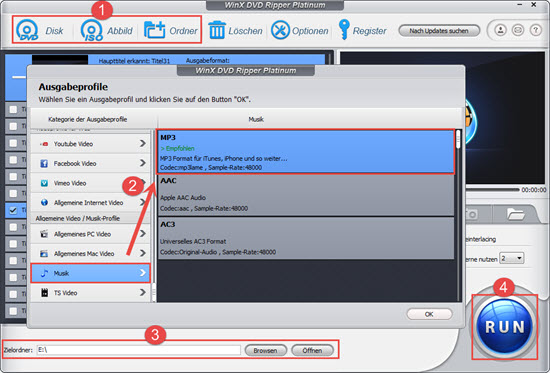This screenshot has height=373, width=550.
Task: Expand arrow next to Allgemeines Mac Video
Action: pos(142,253)
